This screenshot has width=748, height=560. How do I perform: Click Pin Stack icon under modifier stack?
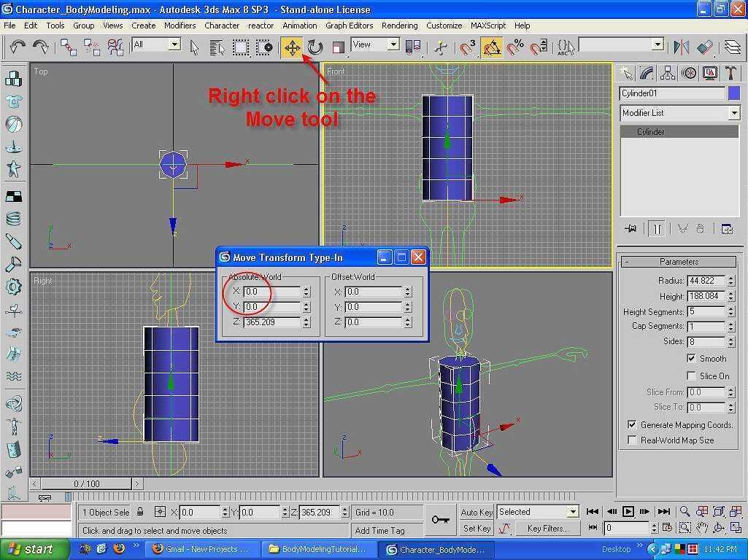(x=631, y=229)
